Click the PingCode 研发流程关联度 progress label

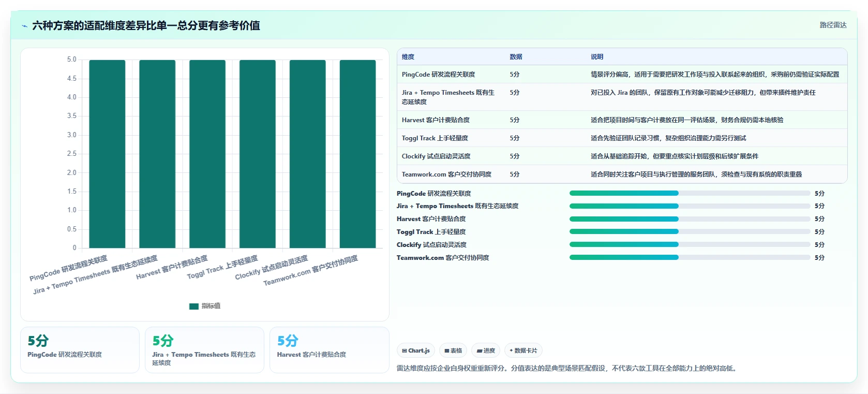pyautogui.click(x=434, y=194)
